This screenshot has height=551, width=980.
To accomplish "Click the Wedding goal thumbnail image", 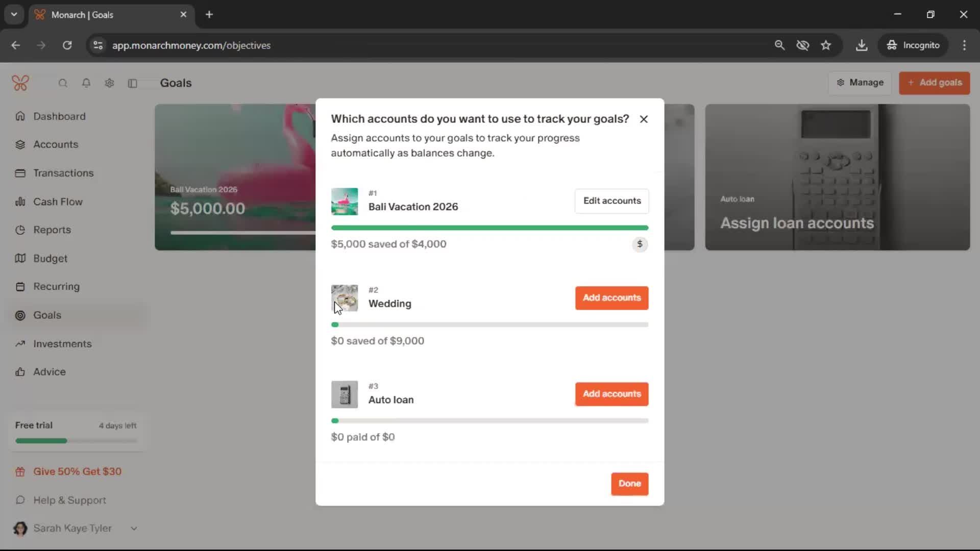I will tap(345, 298).
